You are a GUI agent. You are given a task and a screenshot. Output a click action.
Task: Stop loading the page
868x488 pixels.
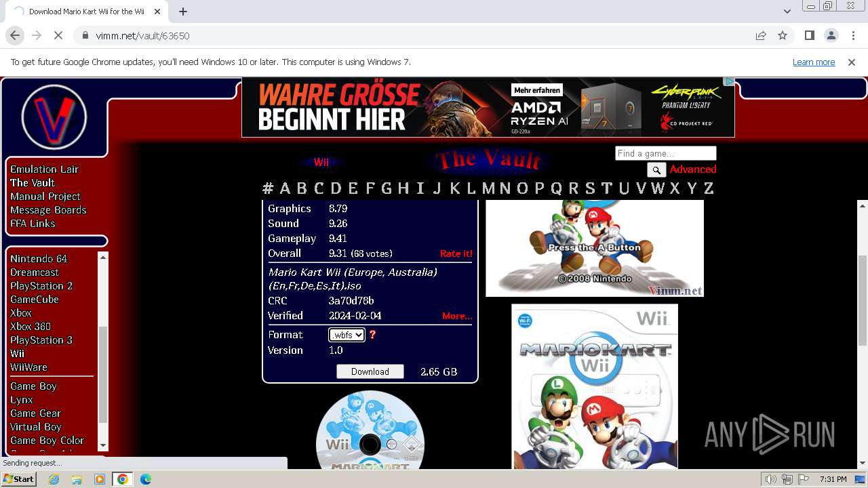coord(58,35)
